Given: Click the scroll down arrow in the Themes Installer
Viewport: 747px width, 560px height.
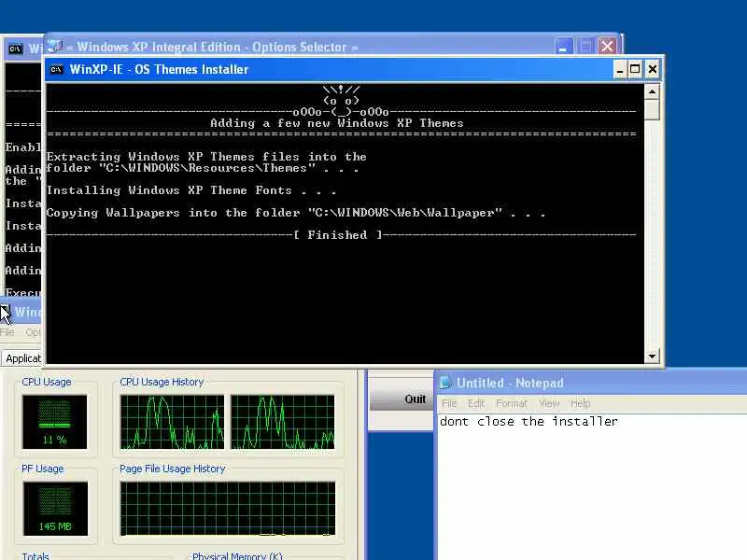Looking at the screenshot, I should click(x=652, y=356).
